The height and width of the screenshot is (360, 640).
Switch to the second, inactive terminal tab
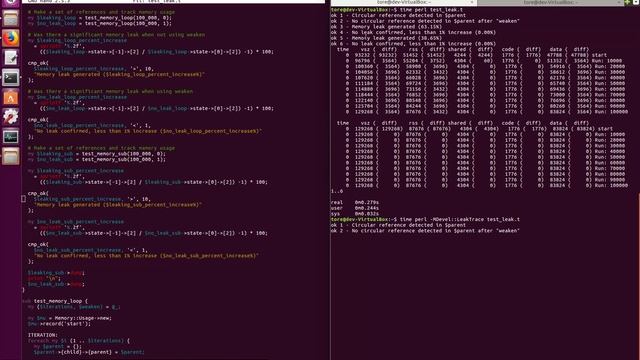550,2
